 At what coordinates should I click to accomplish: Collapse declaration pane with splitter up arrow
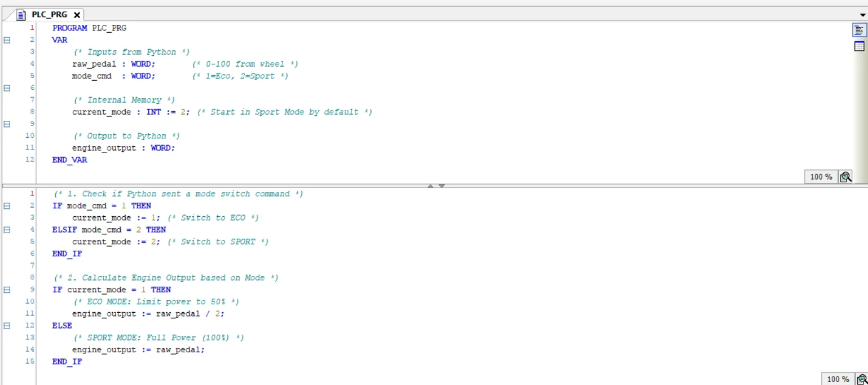[430, 186]
